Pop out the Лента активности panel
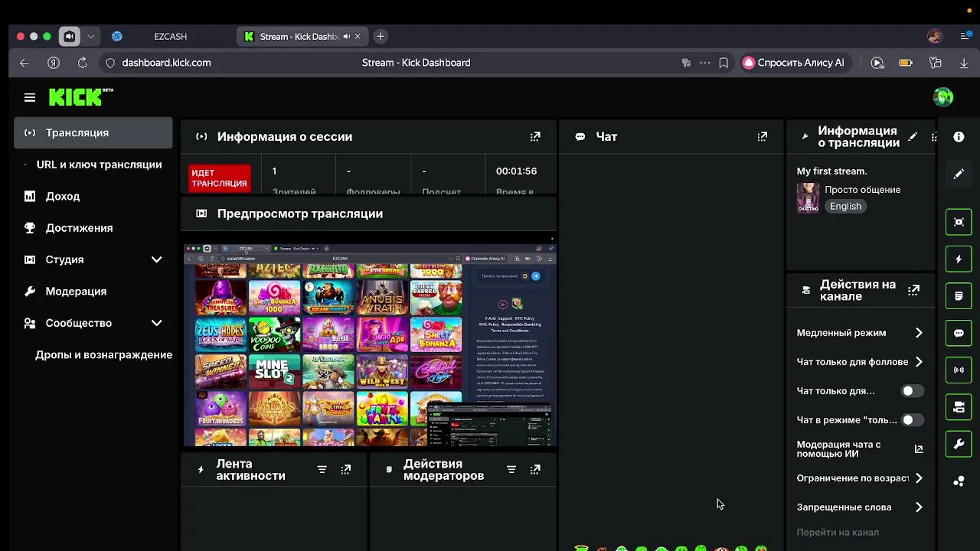980x551 pixels. point(346,469)
